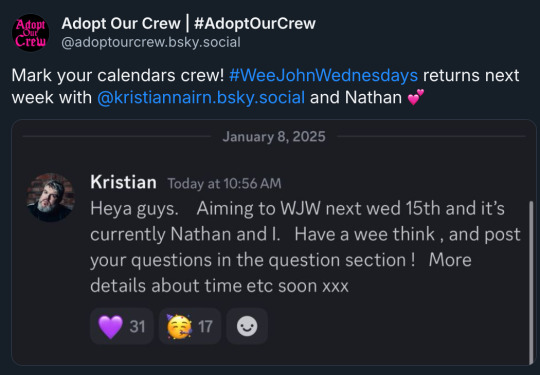Toggle the party face emoji reaction

tap(190, 326)
